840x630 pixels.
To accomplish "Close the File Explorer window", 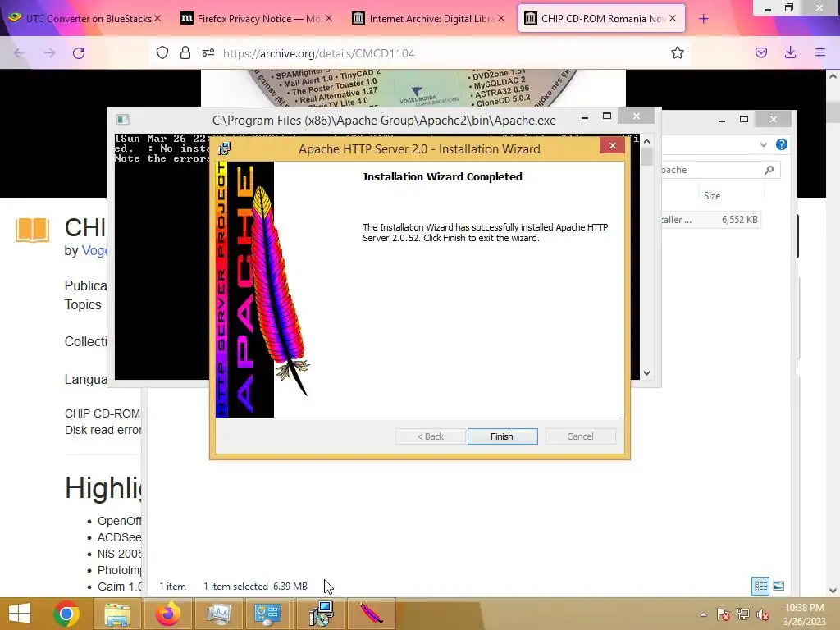I will coord(773,119).
